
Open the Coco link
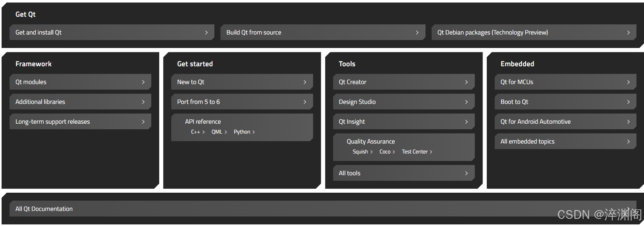(387, 152)
